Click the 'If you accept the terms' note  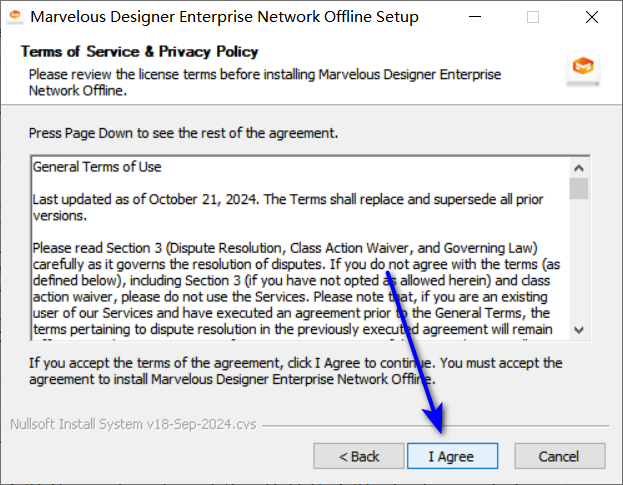coord(295,371)
